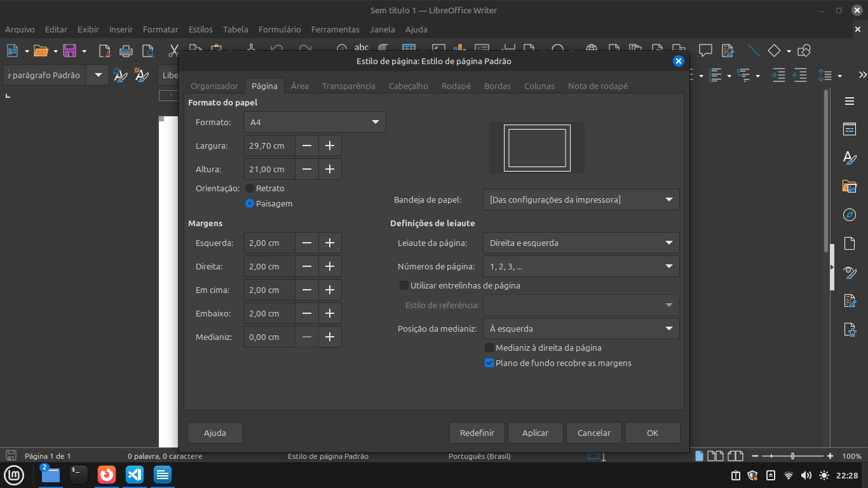
Task: Open the Números de página dropdown
Action: tap(581, 266)
